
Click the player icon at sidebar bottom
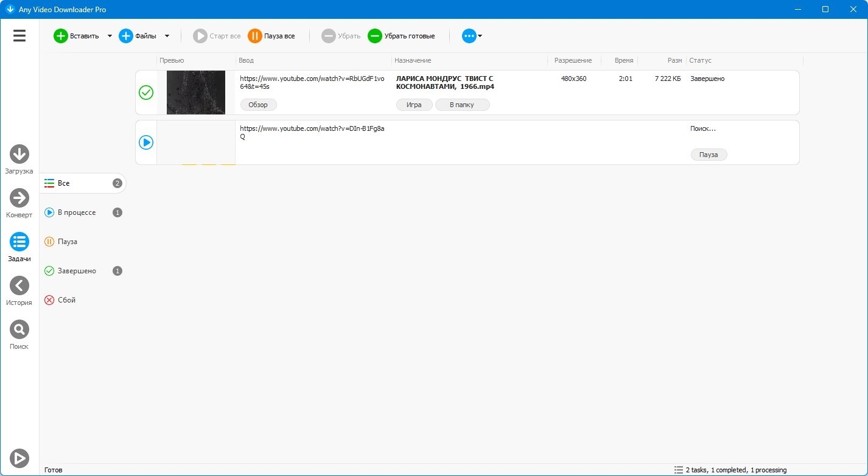19,458
